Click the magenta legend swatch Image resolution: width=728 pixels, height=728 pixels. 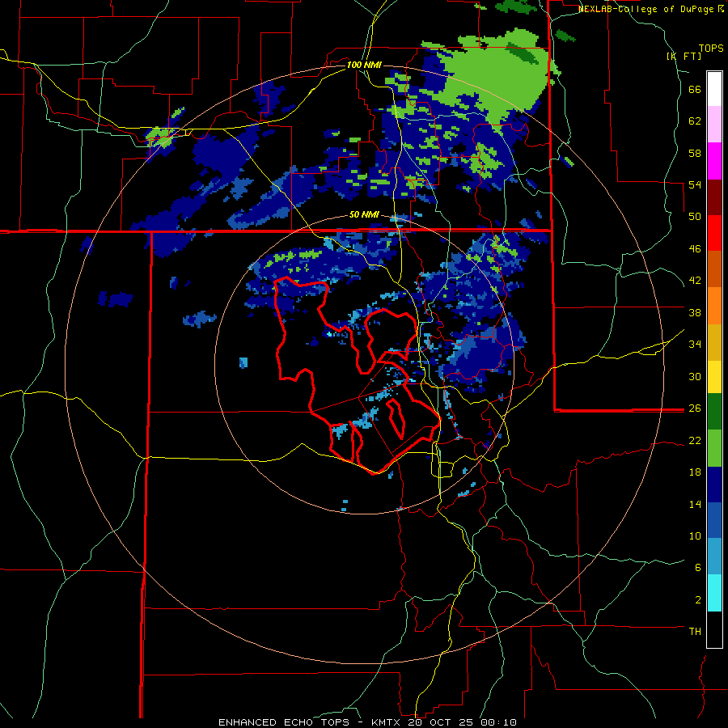[714, 161]
